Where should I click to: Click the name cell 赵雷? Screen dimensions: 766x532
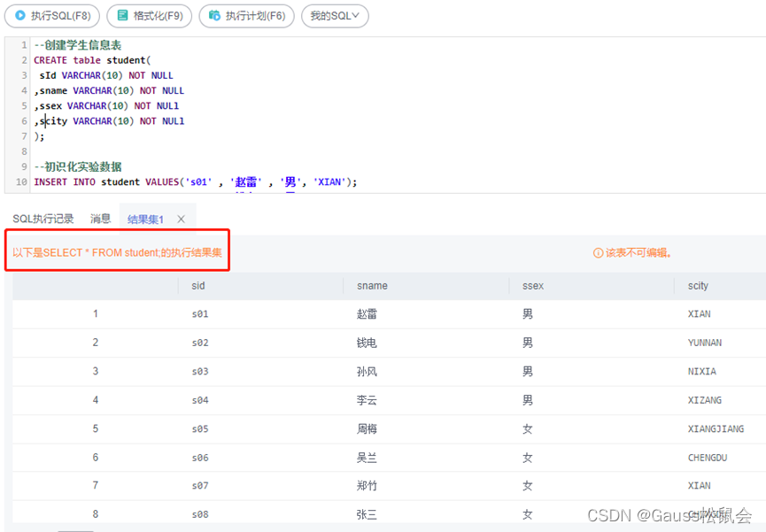coord(367,314)
